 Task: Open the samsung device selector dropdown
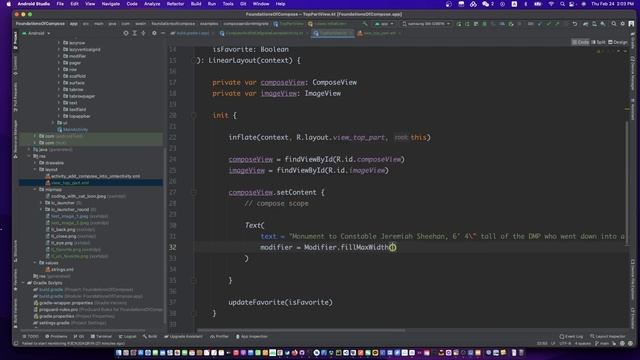pos(426,24)
